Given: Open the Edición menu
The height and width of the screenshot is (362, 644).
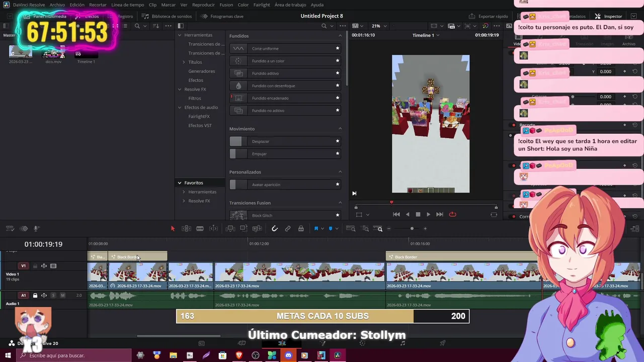Looking at the screenshot, I should click(77, 5).
